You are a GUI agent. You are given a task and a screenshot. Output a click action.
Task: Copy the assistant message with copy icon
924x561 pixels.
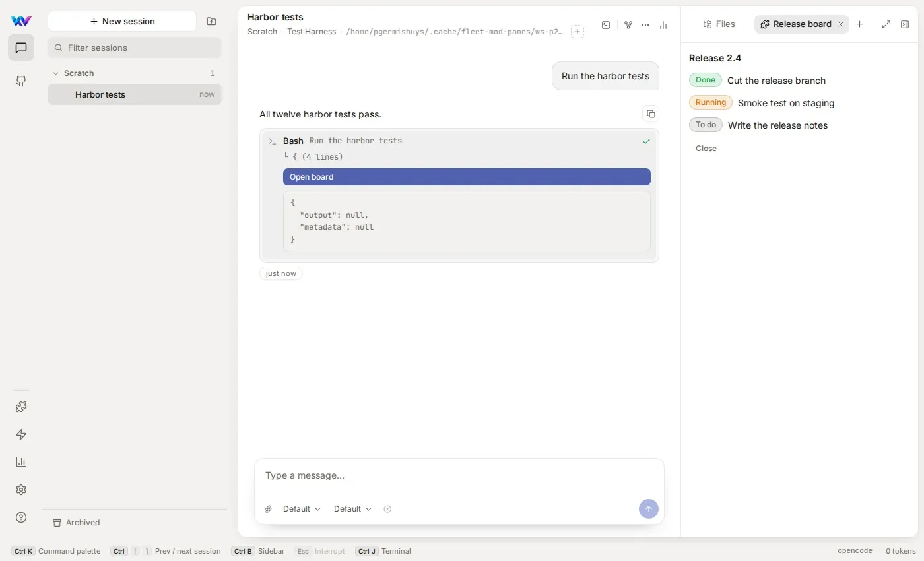(651, 114)
